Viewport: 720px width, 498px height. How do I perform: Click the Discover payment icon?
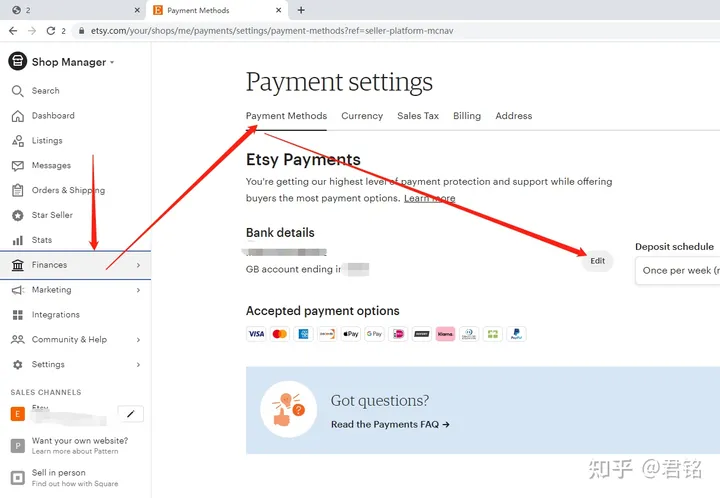tap(327, 334)
